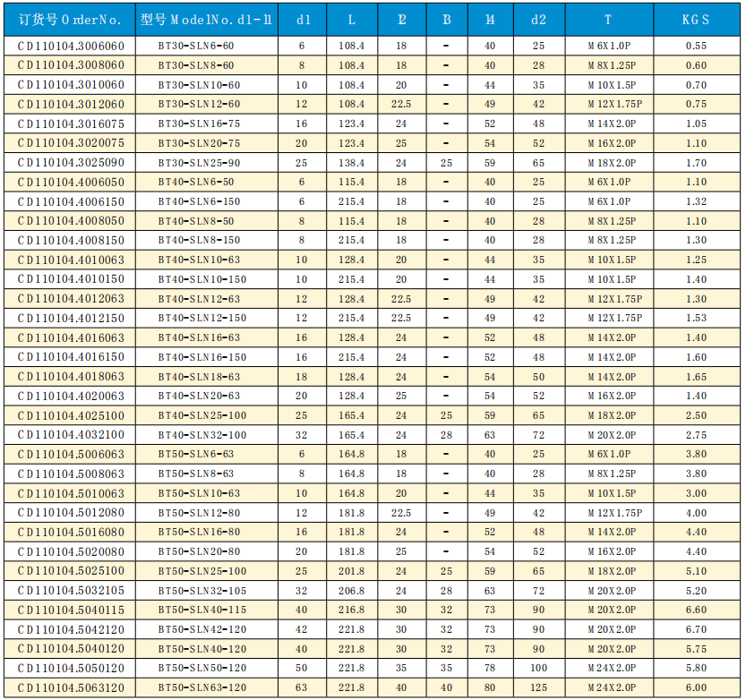Click model BT30-SLN6-60
Screen dimensions: 746x700
point(196,47)
